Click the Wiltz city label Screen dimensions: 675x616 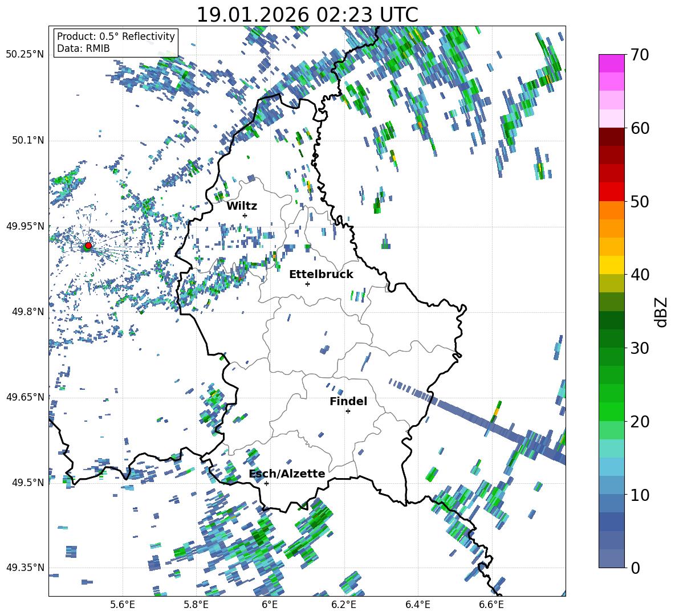(242, 206)
